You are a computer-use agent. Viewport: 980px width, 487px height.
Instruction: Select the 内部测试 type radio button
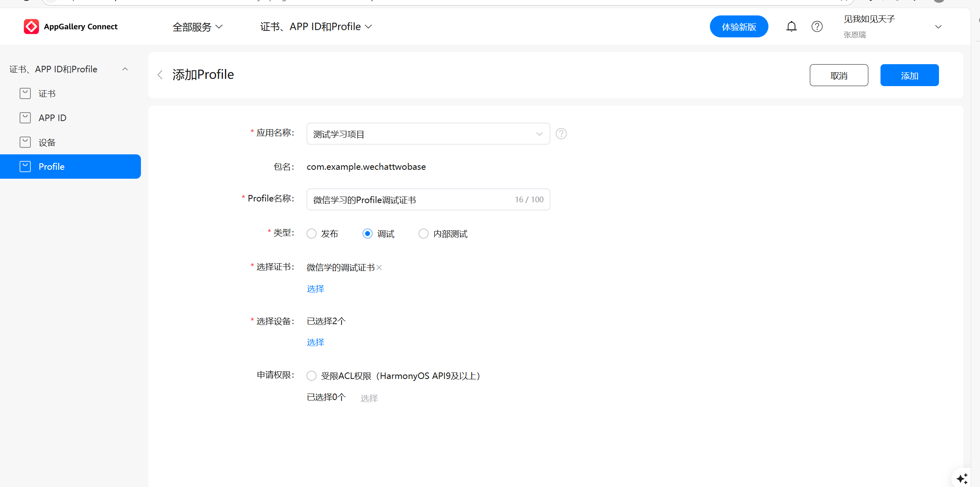click(423, 234)
